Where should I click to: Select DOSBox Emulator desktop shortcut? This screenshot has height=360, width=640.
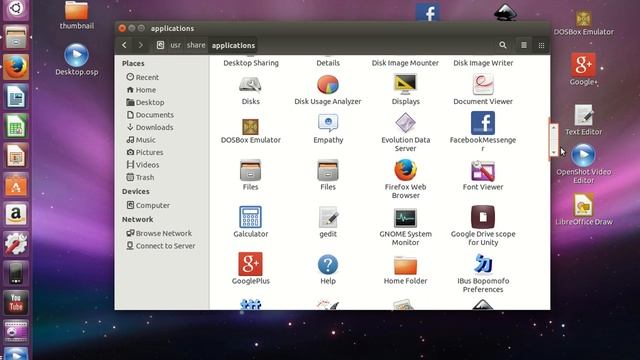click(584, 23)
